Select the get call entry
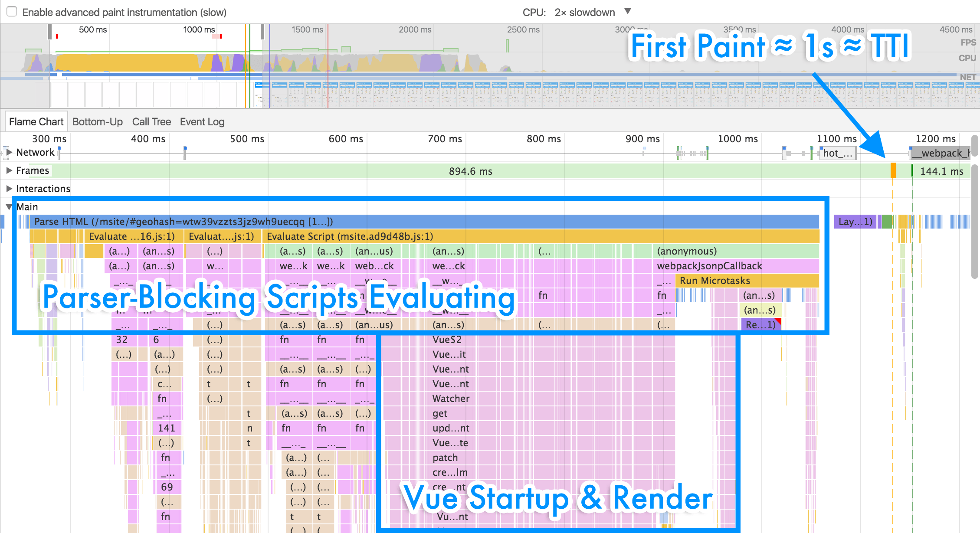This screenshot has height=533, width=980. click(440, 413)
